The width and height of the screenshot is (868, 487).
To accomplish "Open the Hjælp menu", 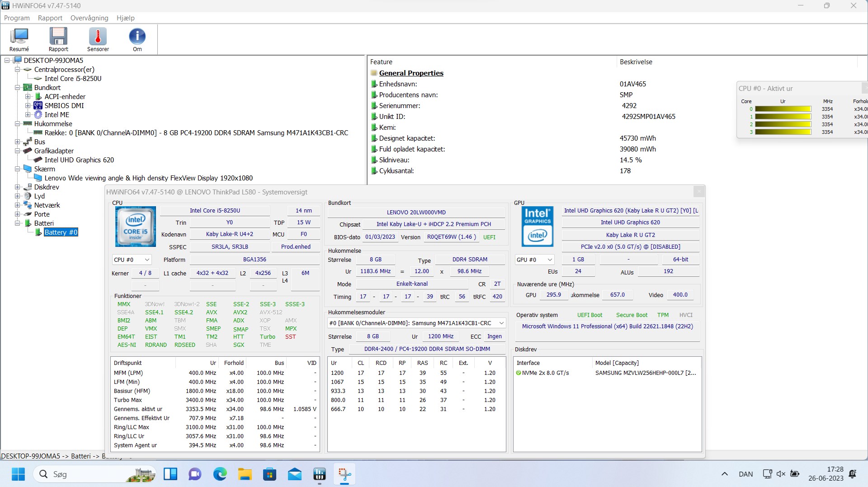I will [x=126, y=18].
